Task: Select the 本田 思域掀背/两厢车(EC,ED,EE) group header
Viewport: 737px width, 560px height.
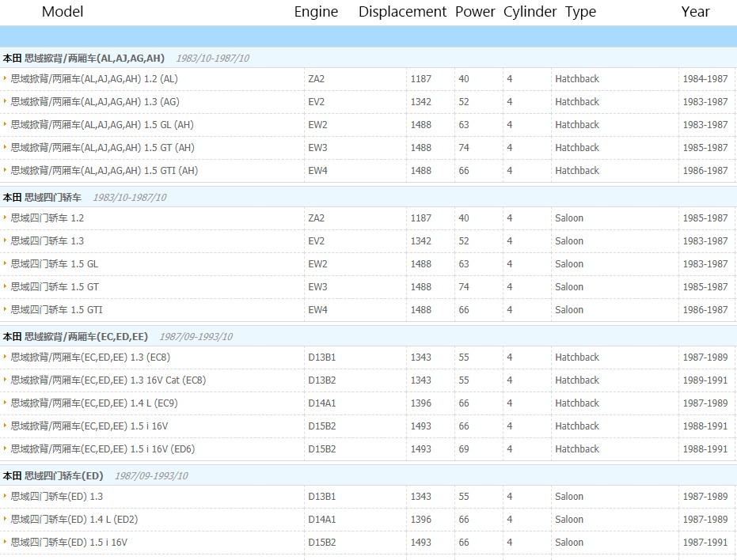Action: tap(75, 336)
